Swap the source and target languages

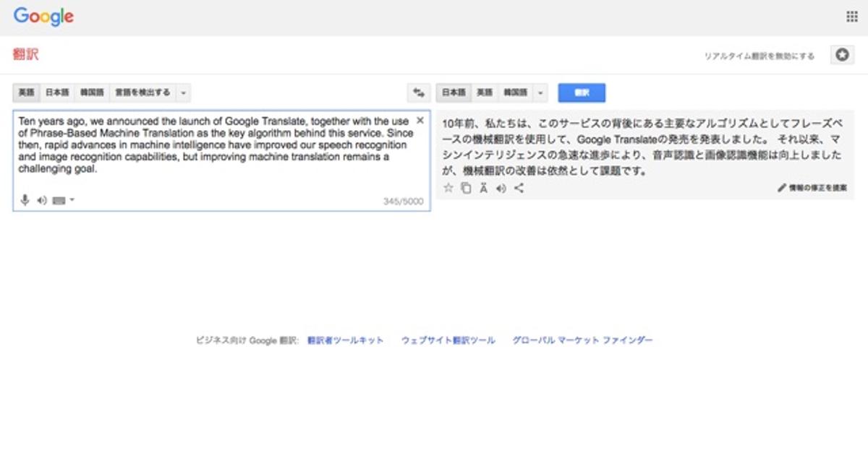418,93
